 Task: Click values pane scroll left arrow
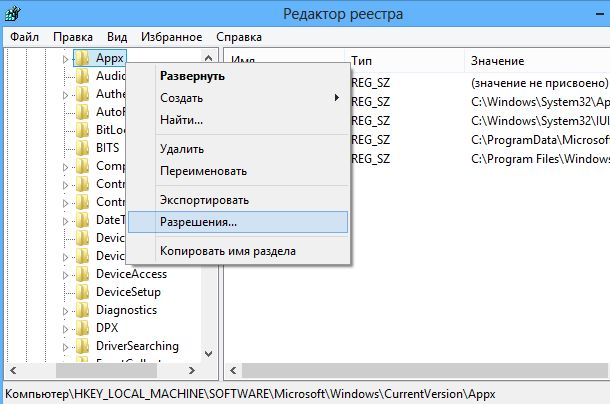[233, 371]
